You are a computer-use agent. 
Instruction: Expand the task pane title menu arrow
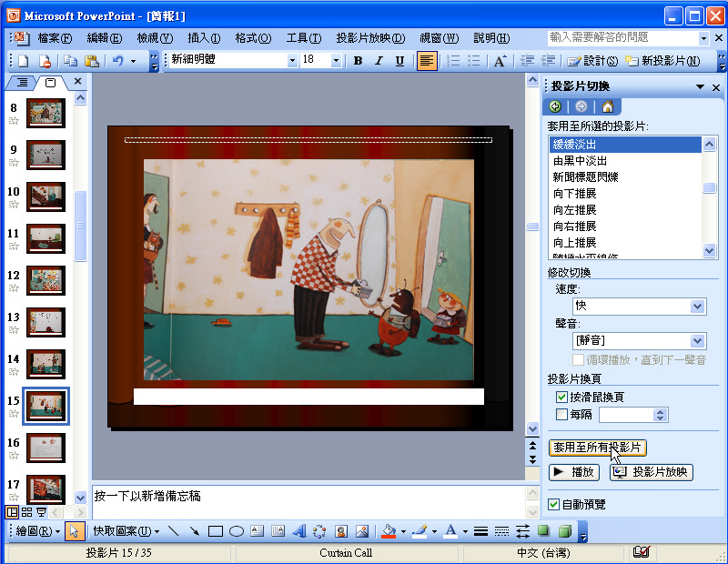pos(700,86)
